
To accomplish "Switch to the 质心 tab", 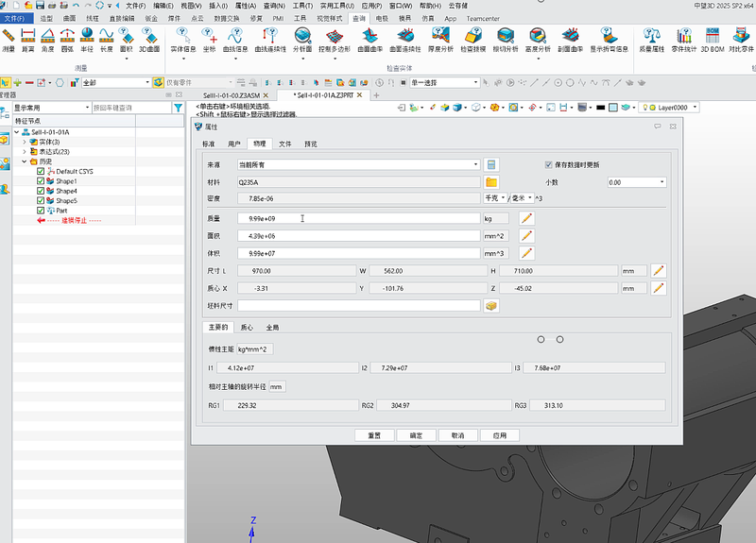I will click(x=247, y=327).
